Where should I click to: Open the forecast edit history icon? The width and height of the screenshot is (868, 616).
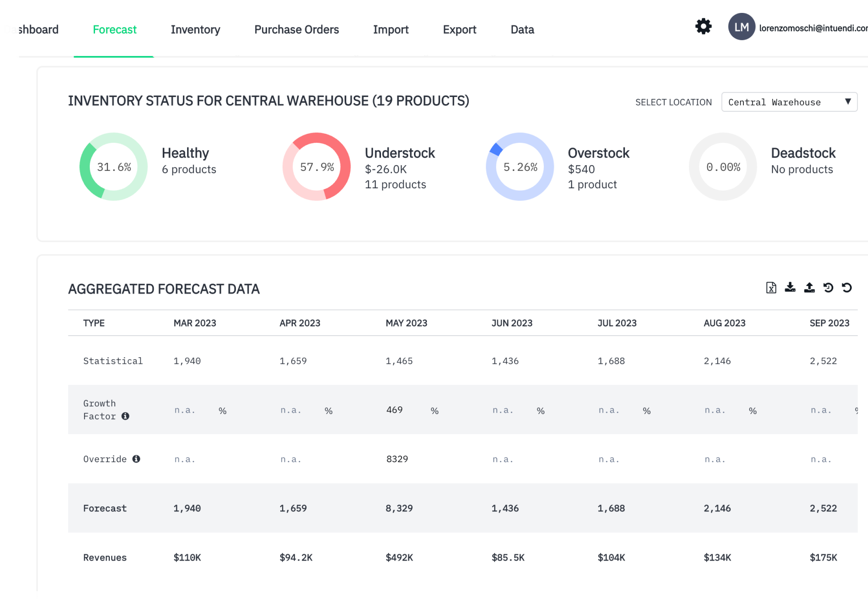coord(828,287)
